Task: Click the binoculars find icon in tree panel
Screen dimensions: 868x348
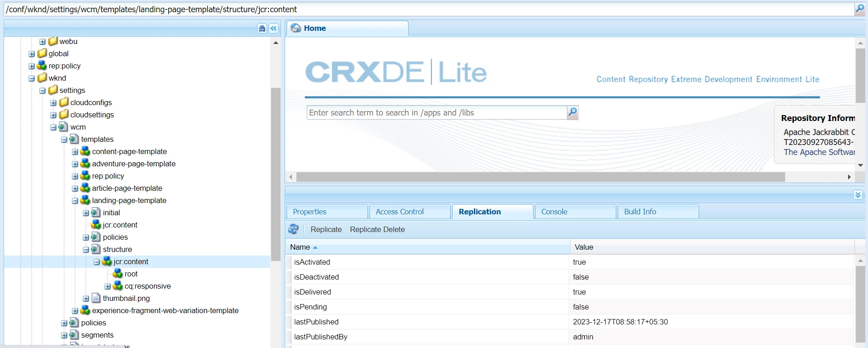Action: pos(262,29)
